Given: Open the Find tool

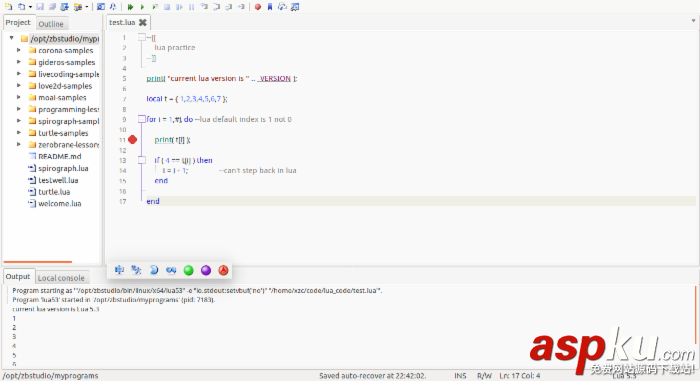Looking at the screenshot, I should coord(101,7).
